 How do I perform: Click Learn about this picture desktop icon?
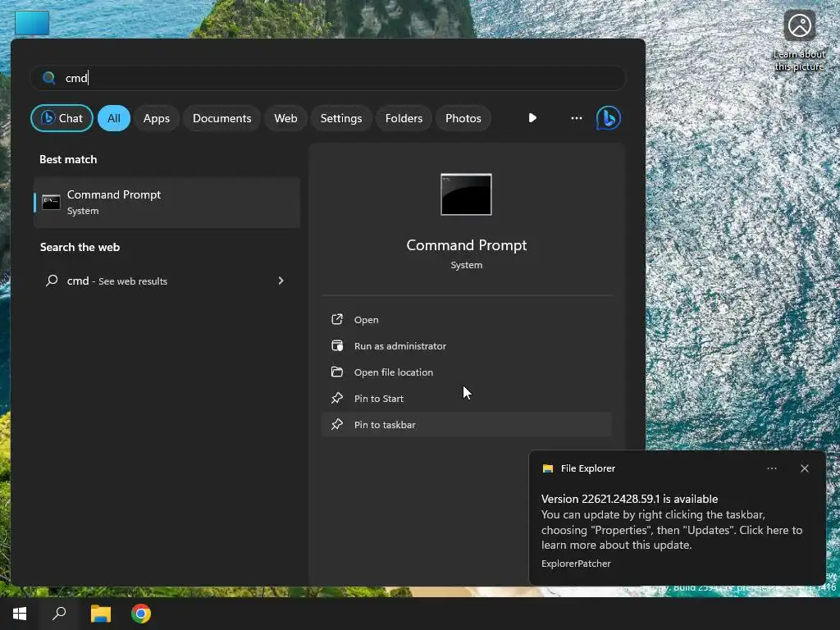click(x=799, y=41)
